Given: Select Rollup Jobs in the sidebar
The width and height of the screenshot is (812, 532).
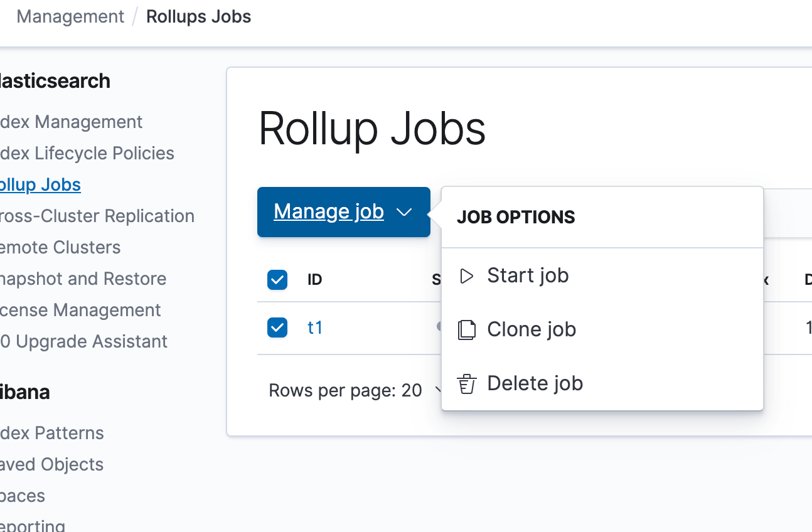Looking at the screenshot, I should pos(40,184).
